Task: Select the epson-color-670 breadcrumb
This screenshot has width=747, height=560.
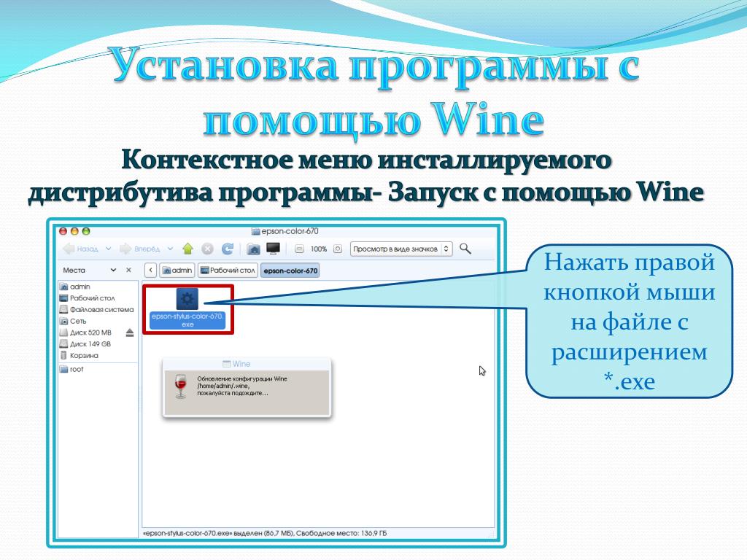Action: 290,271
